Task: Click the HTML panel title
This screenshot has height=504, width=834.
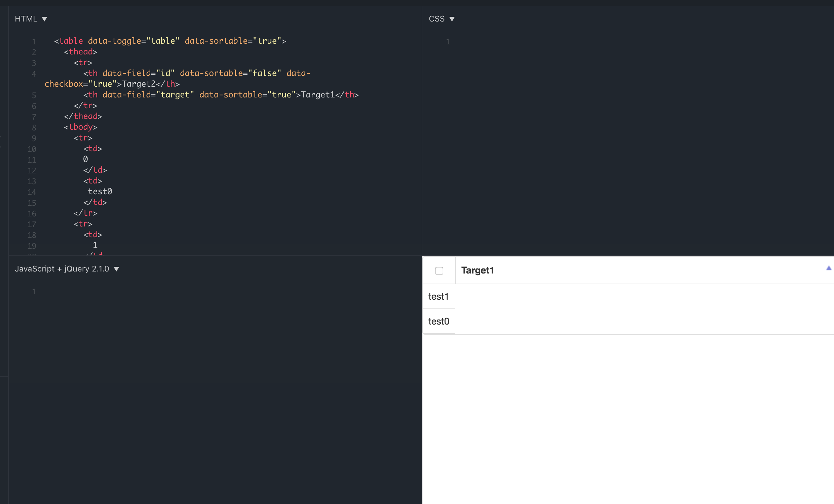Action: [26, 18]
